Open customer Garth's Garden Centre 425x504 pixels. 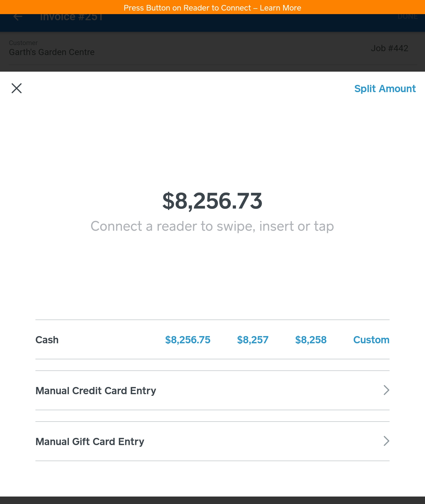pos(52,52)
